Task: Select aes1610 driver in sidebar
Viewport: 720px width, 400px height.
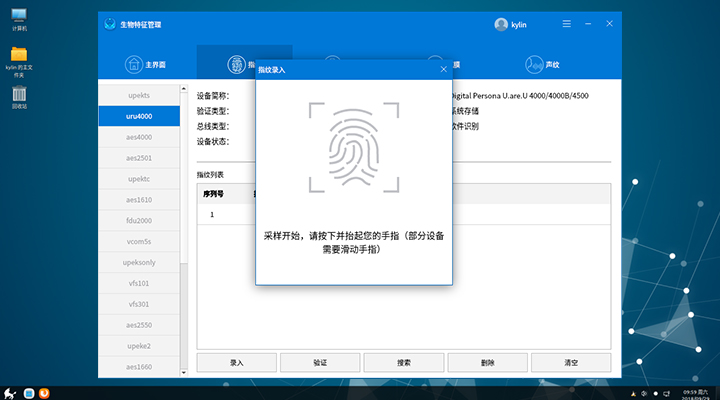Action: (x=139, y=200)
